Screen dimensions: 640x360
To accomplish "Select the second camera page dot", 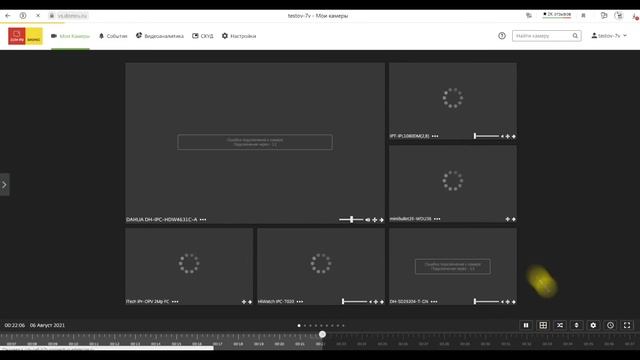I will [304, 326].
